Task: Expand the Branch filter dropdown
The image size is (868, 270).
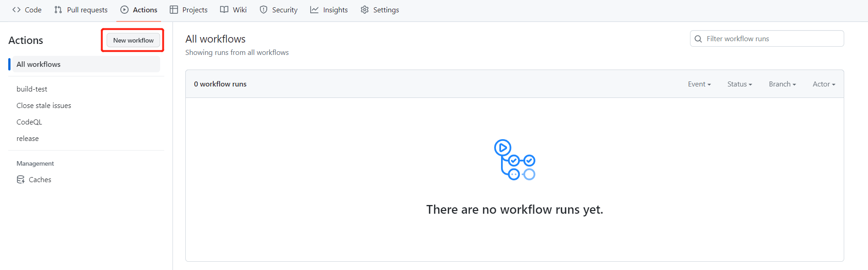Action: coord(782,84)
